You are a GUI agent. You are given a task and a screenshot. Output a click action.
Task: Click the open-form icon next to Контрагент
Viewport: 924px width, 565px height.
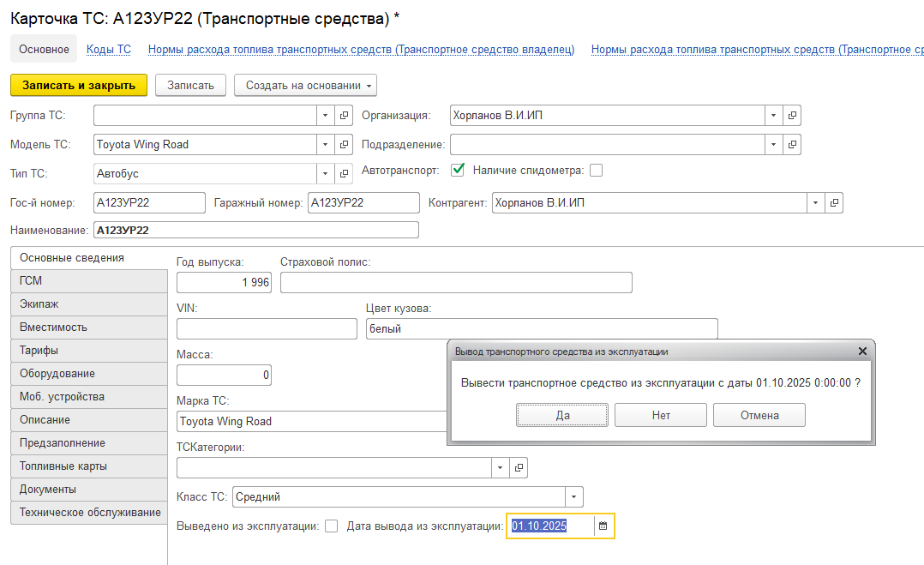[833, 203]
